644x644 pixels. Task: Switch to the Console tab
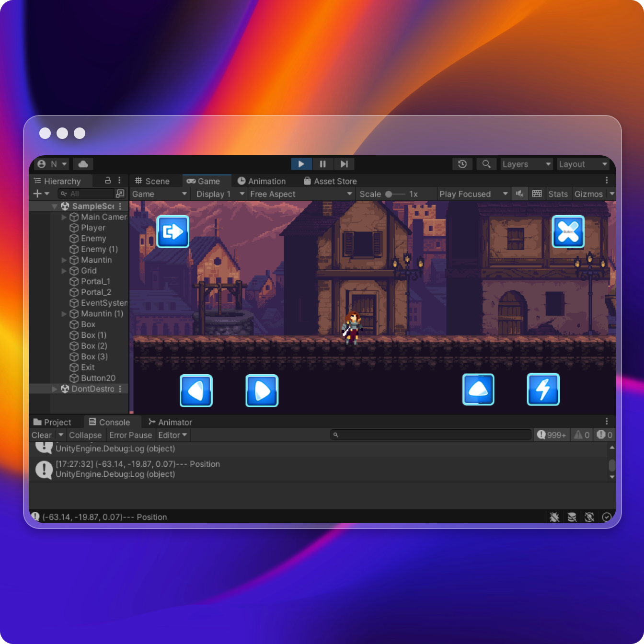110,422
